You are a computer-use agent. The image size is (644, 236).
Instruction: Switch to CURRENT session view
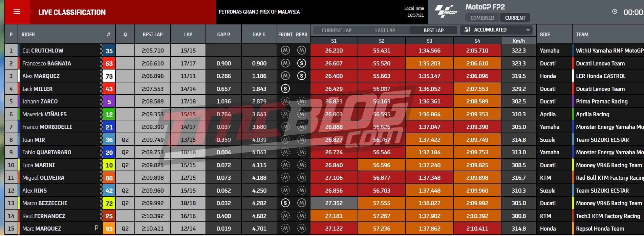(515, 18)
